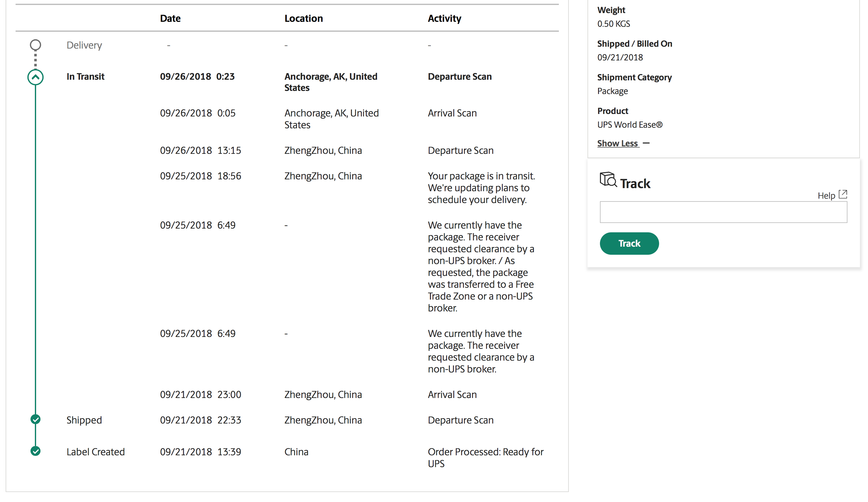Click the Show Less link
Image resolution: width=868 pixels, height=502 pixels.
618,143
